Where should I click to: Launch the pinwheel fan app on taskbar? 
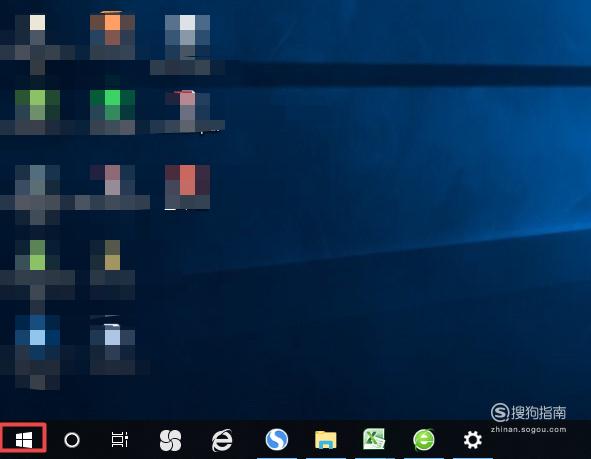[x=170, y=440]
